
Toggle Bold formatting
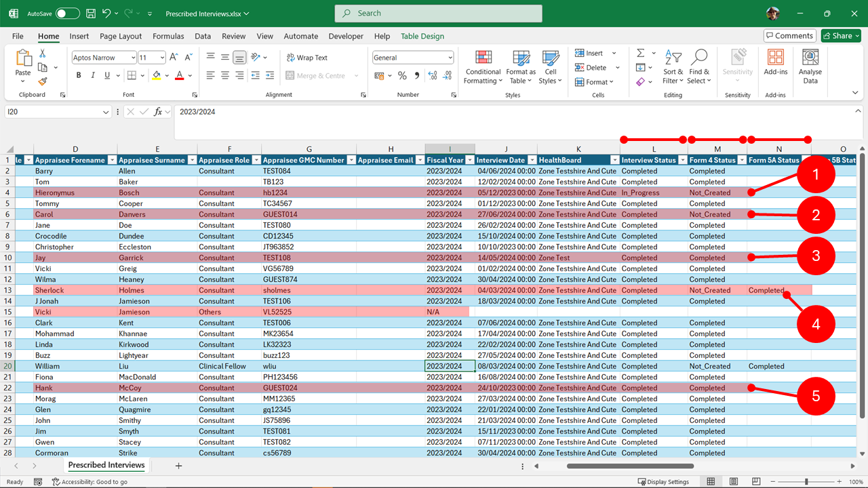pyautogui.click(x=79, y=76)
